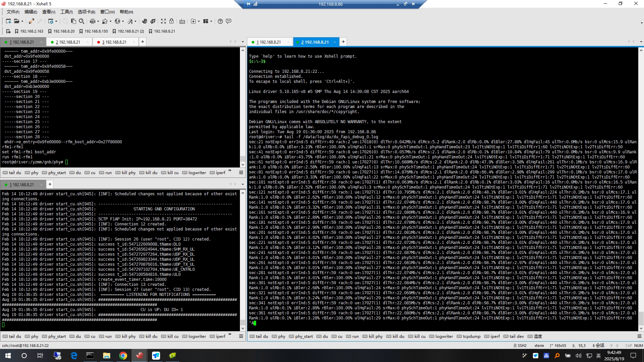Viewport: 644px width, 362px height.
Task: Open File Explorer from taskbar
Action: pos(106,356)
